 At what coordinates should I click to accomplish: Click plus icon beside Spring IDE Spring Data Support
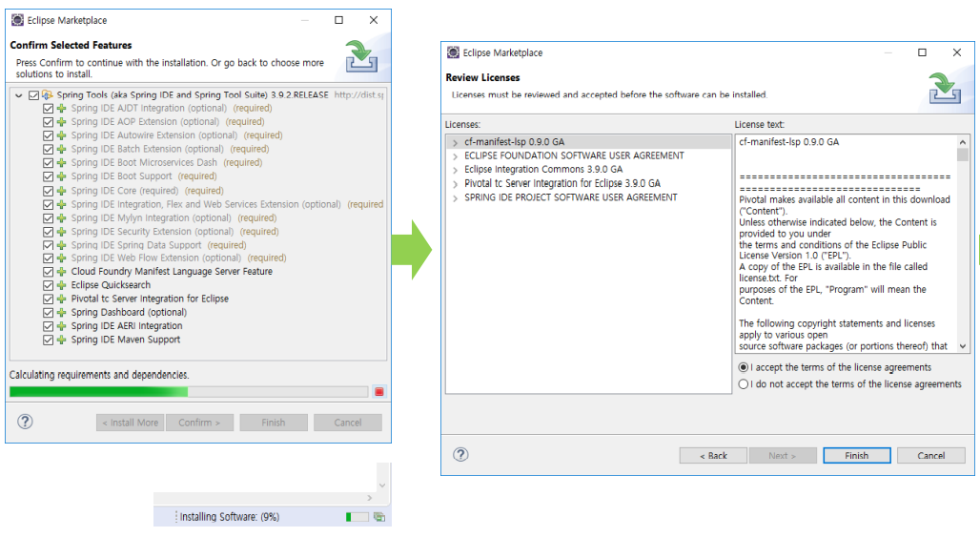tap(61, 245)
